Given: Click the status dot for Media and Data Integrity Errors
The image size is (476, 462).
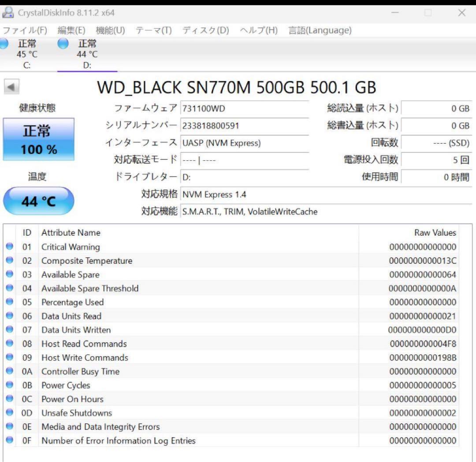Looking at the screenshot, I should point(10,426).
